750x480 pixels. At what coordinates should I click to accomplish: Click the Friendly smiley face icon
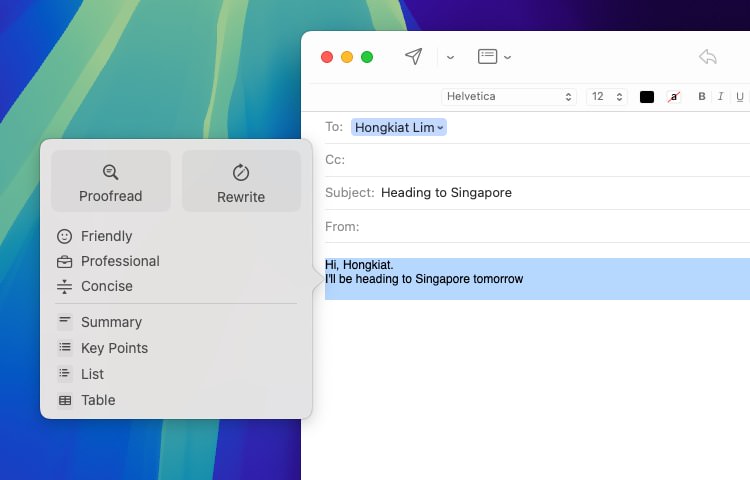click(65, 236)
